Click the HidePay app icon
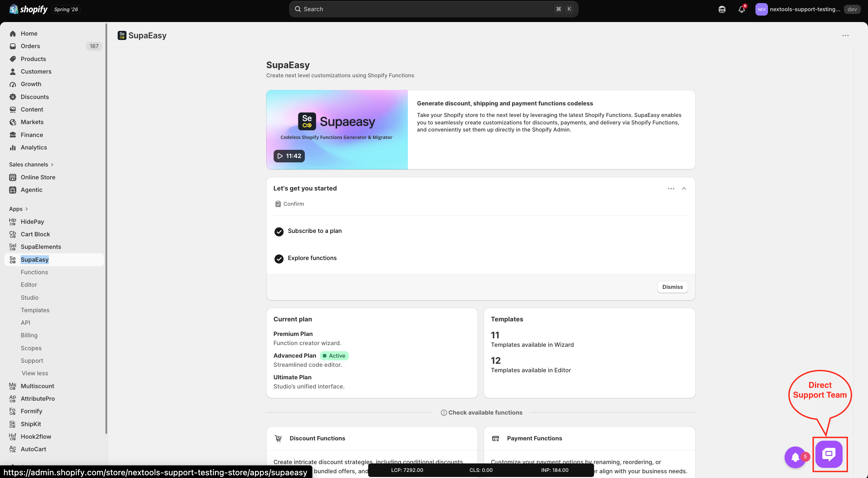Image resolution: width=868 pixels, height=478 pixels. coord(13,222)
